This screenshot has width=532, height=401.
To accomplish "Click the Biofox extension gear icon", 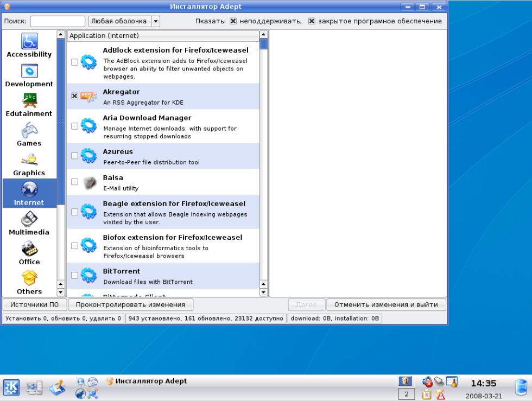I will pos(89,245).
